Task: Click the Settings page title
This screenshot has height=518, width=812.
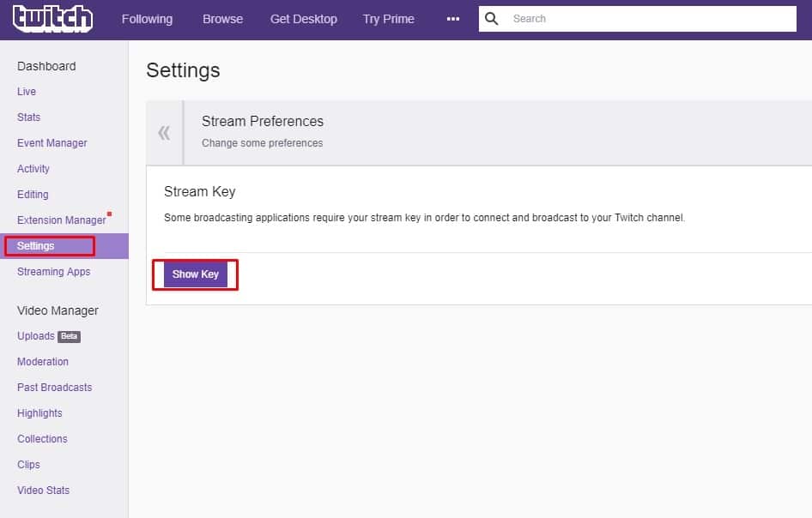Action: (183, 70)
